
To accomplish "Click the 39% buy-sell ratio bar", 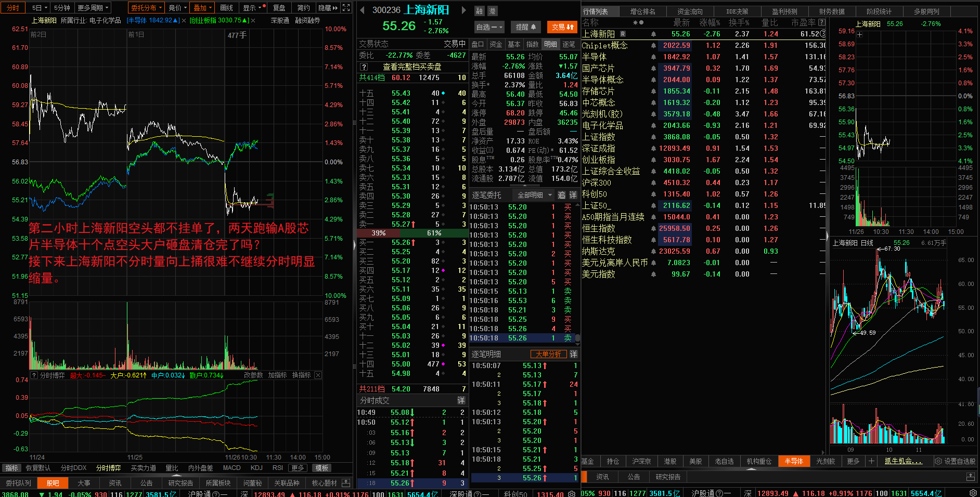I will [x=378, y=233].
